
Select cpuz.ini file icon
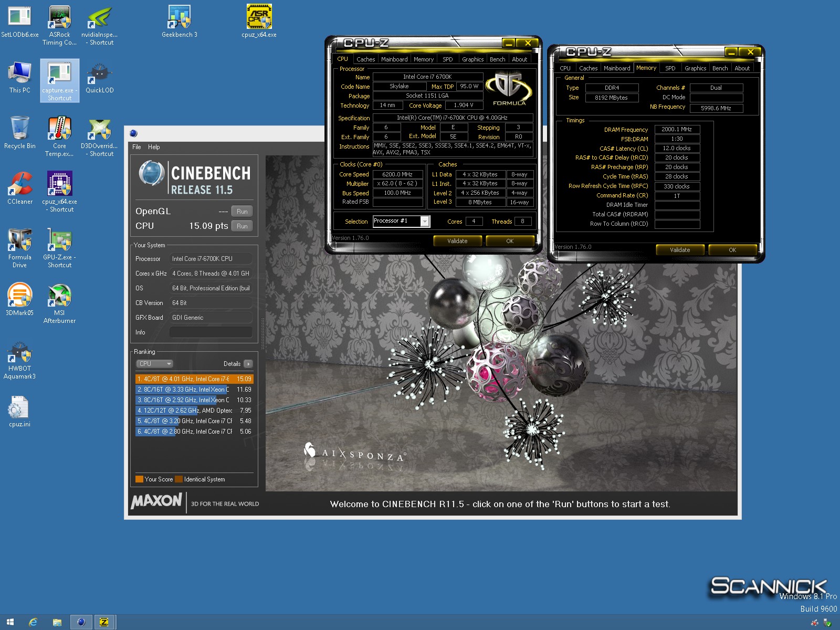(x=19, y=411)
